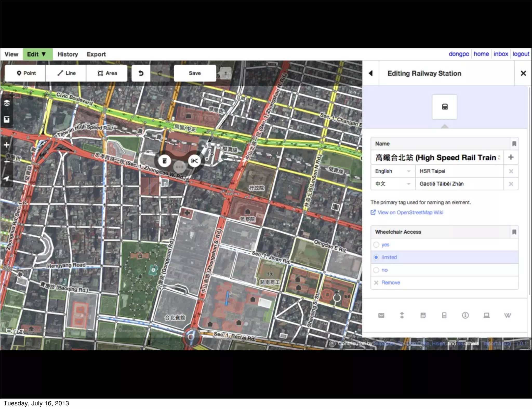
Task: Switch to the History tab
Action: point(68,54)
